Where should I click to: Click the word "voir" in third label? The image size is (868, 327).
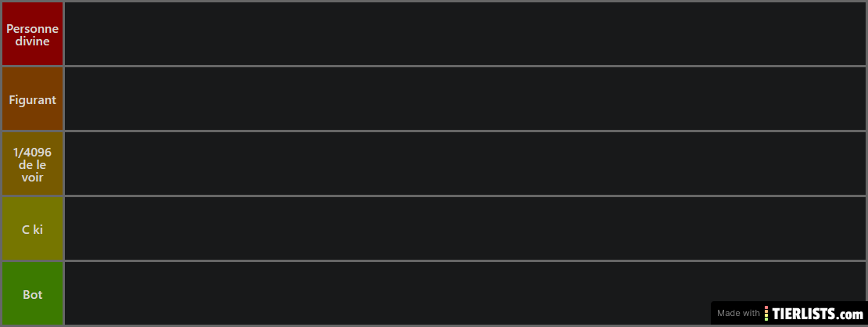[x=32, y=178]
